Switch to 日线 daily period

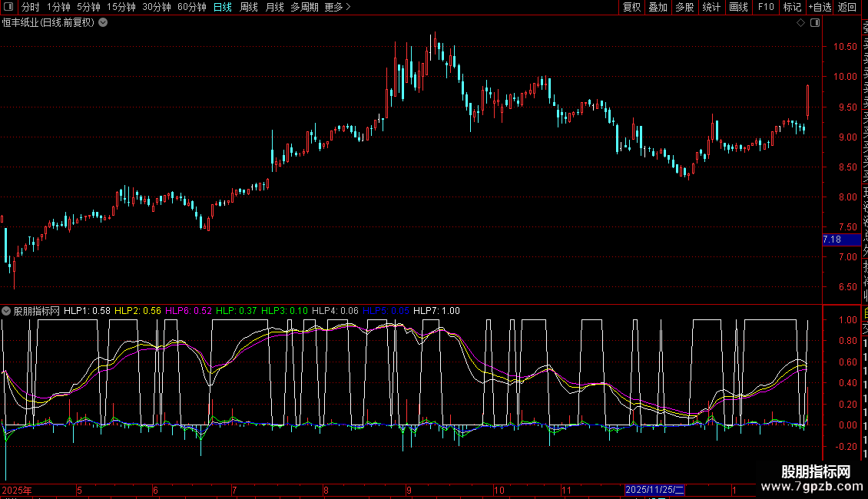222,8
